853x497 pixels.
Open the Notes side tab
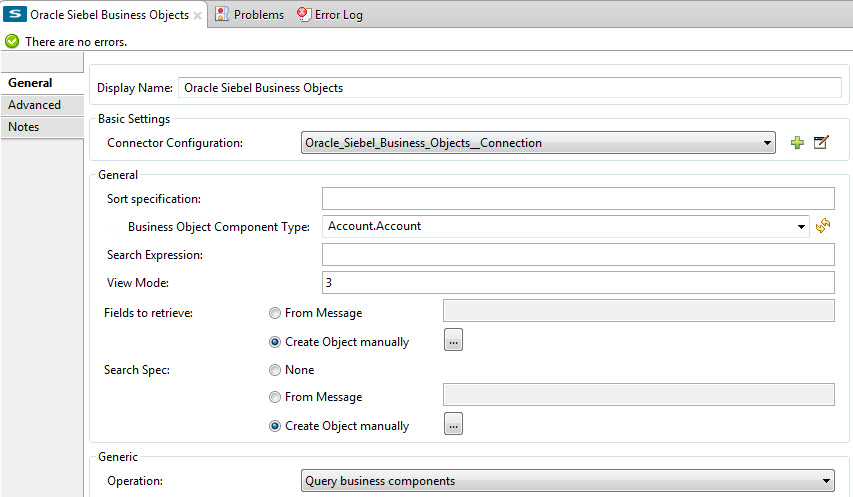click(x=42, y=127)
